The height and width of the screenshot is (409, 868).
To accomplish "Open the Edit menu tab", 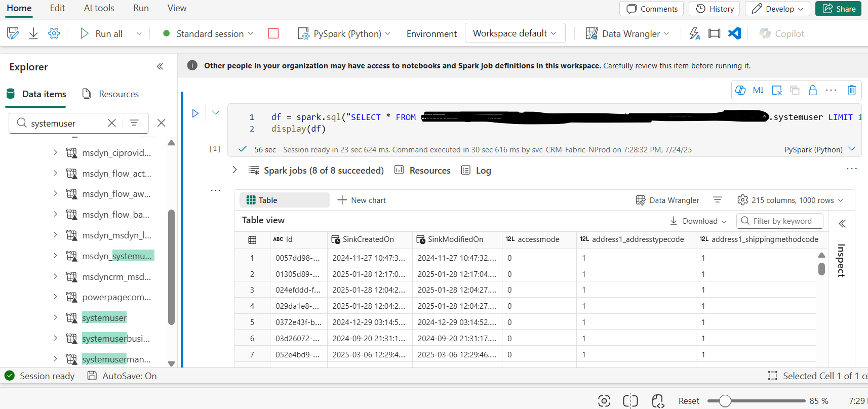I will point(57,8).
